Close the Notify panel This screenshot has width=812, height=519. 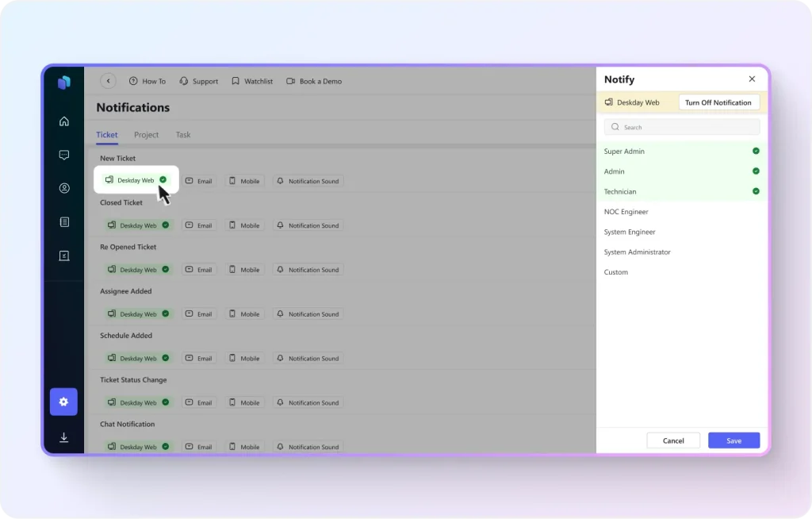752,79
